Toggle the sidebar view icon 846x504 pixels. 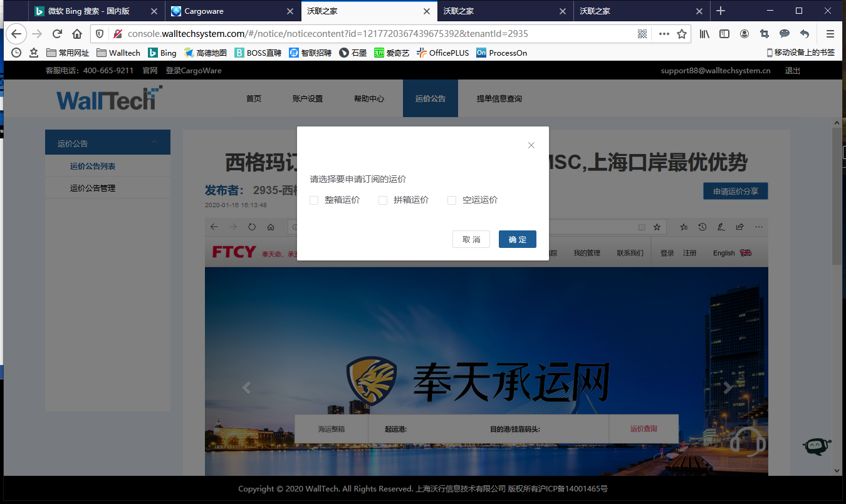[724, 34]
